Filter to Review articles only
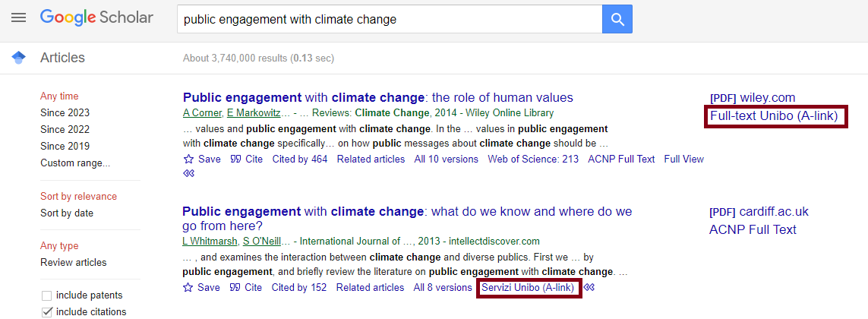Screen dimensions: 868x319 (74, 263)
